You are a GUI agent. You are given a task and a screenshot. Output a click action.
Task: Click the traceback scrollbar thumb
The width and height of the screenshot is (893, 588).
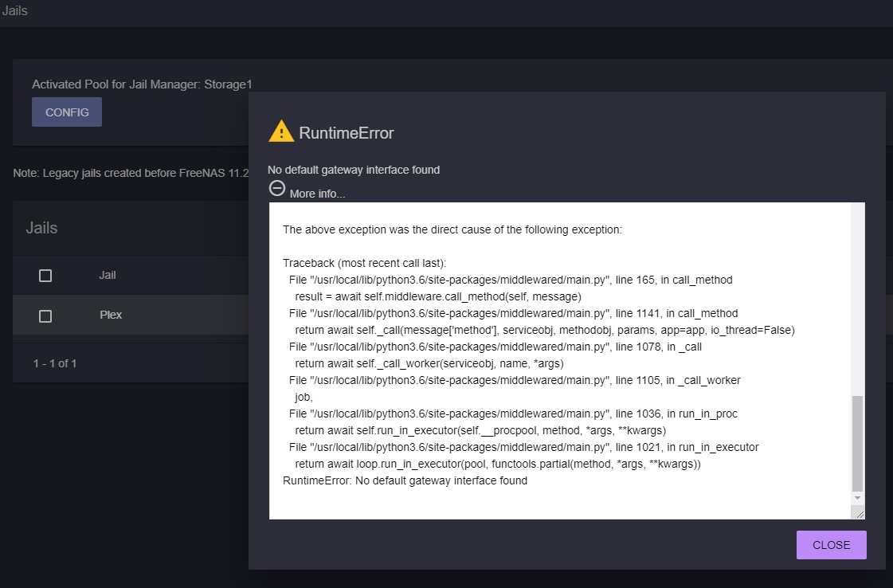click(x=857, y=442)
